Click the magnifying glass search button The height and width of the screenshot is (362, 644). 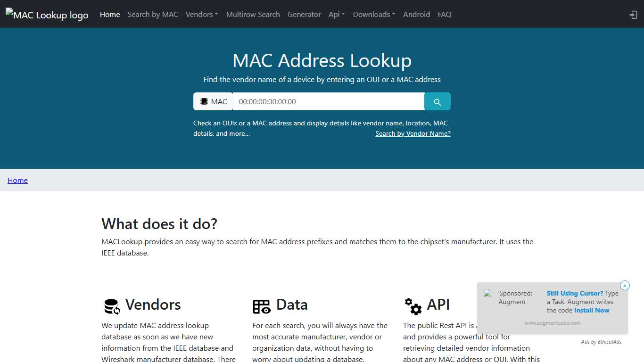click(x=437, y=101)
